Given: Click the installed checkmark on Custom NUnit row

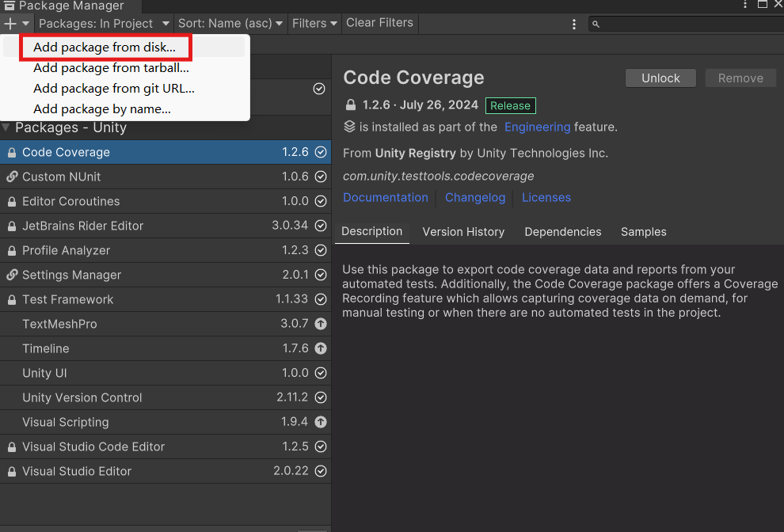Looking at the screenshot, I should point(321,177).
